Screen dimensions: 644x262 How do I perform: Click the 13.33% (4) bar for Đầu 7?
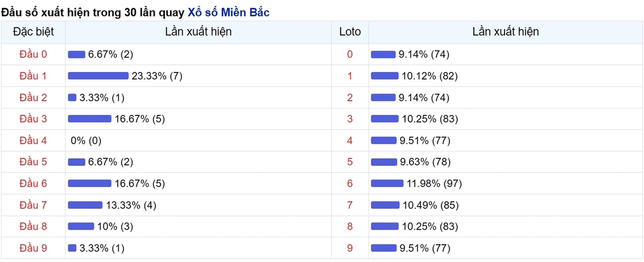(85, 205)
